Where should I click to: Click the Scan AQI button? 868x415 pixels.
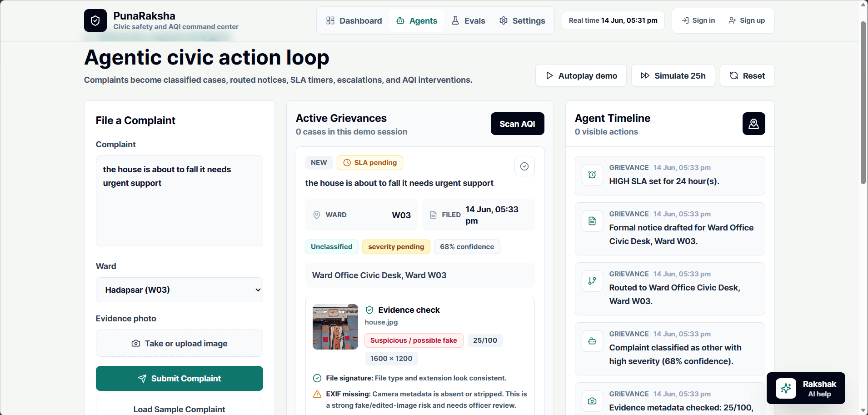(517, 124)
